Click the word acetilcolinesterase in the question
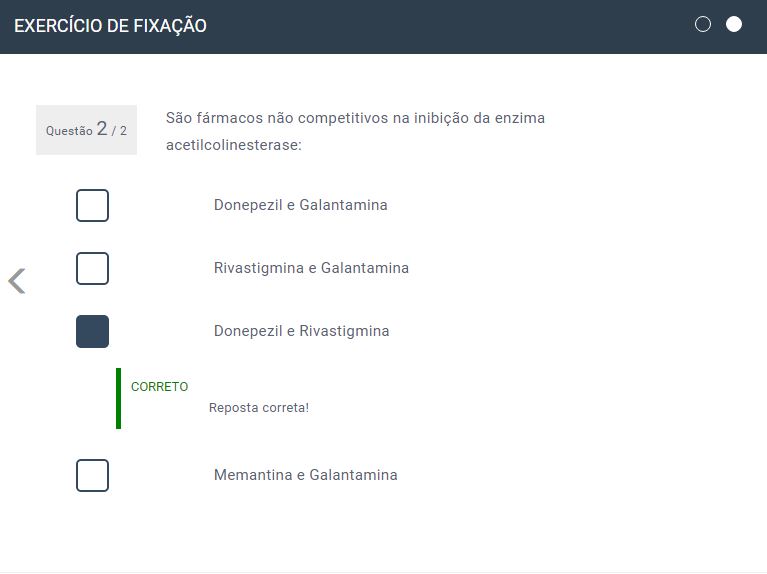The width and height of the screenshot is (767, 574). [x=233, y=145]
